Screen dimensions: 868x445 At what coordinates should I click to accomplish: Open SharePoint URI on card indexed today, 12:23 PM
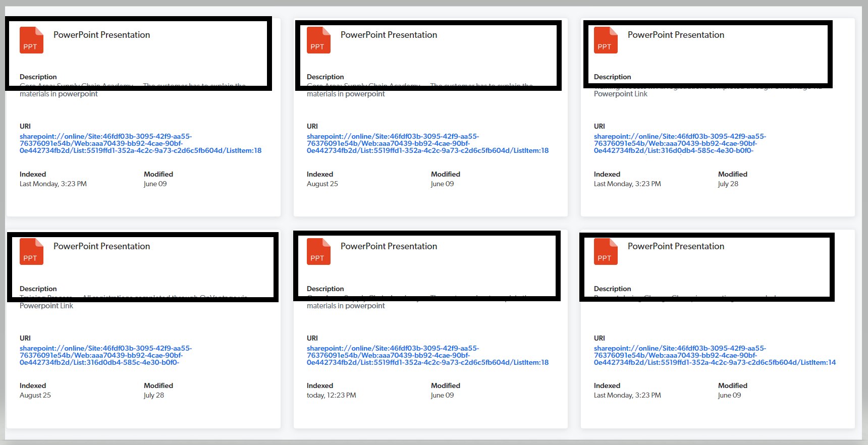(427, 355)
